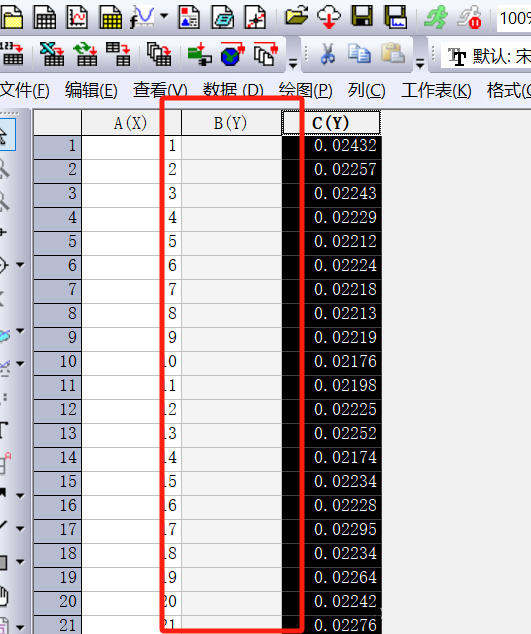The height and width of the screenshot is (634, 531).
Task: Cut the selection with the scissors icon
Action: pyautogui.click(x=327, y=54)
